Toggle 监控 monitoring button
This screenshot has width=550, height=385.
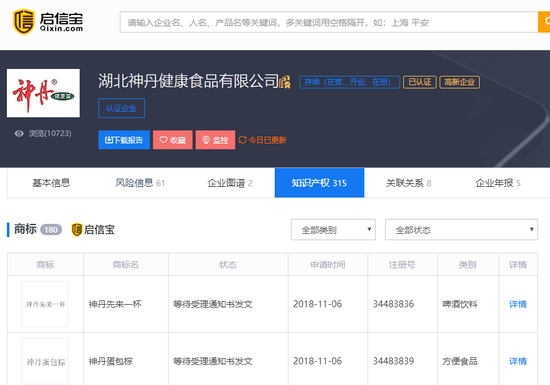pos(215,140)
